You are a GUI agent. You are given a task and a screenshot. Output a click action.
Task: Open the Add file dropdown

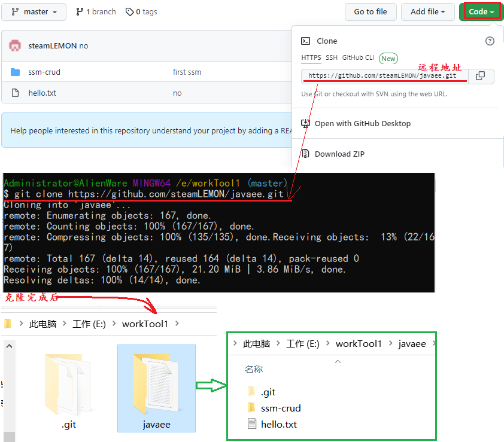[x=427, y=12]
